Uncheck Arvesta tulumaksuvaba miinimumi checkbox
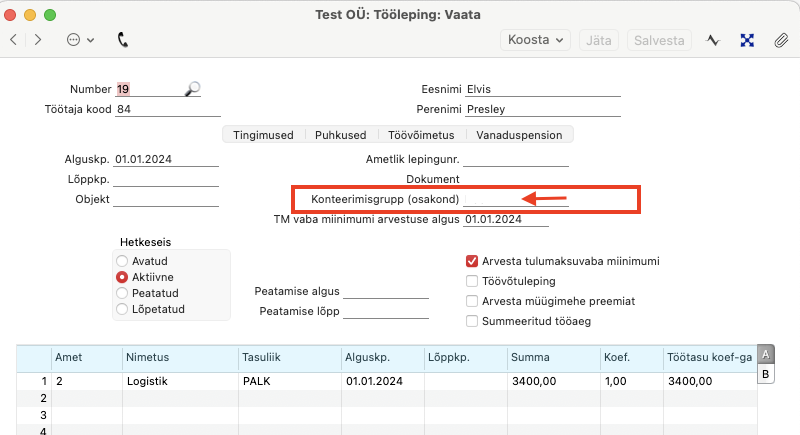 coord(472,261)
